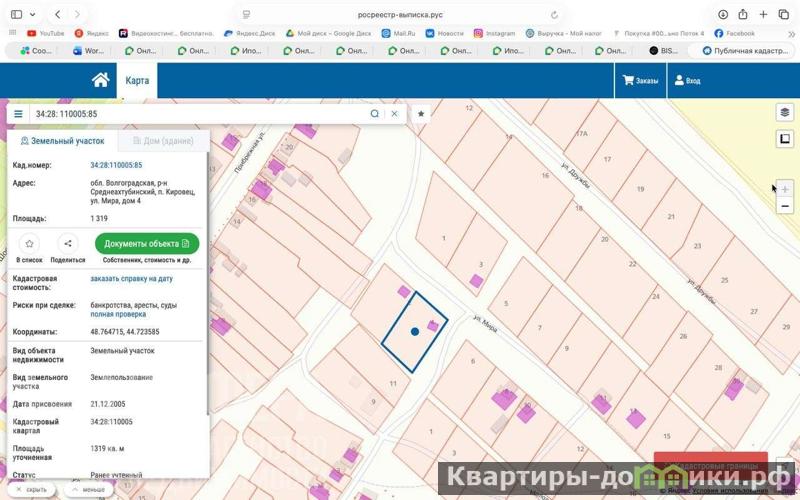Collapse the info panel with скрыть
Viewport: 800px width, 500px height.
31,490
